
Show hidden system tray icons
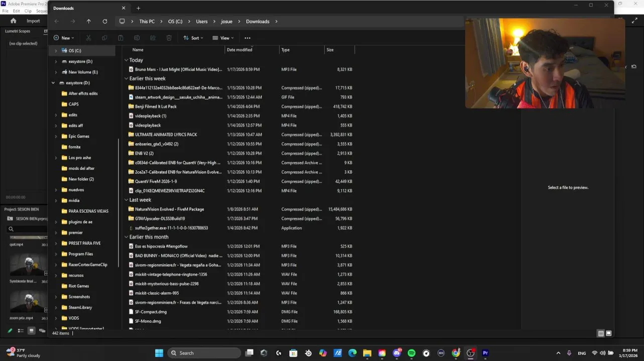558,353
